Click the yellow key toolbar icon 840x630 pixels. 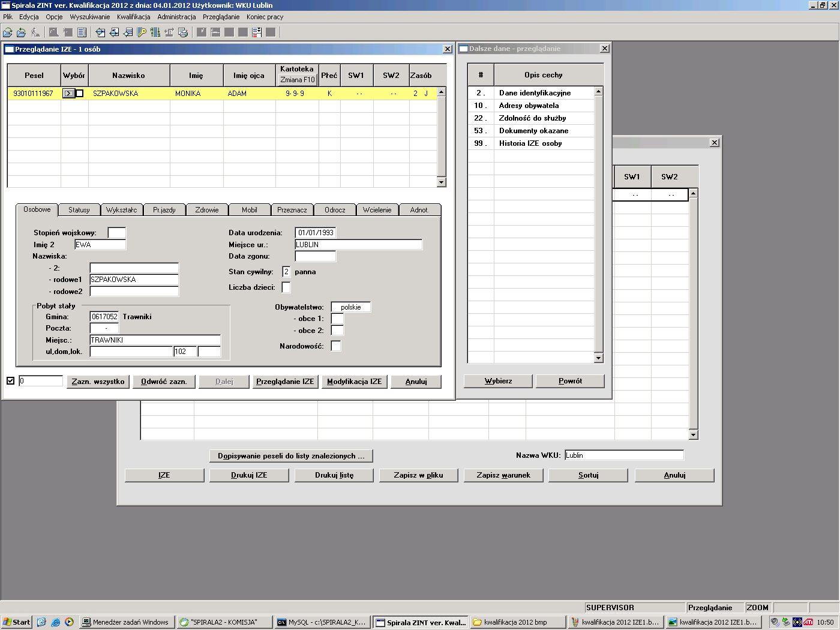tap(142, 32)
